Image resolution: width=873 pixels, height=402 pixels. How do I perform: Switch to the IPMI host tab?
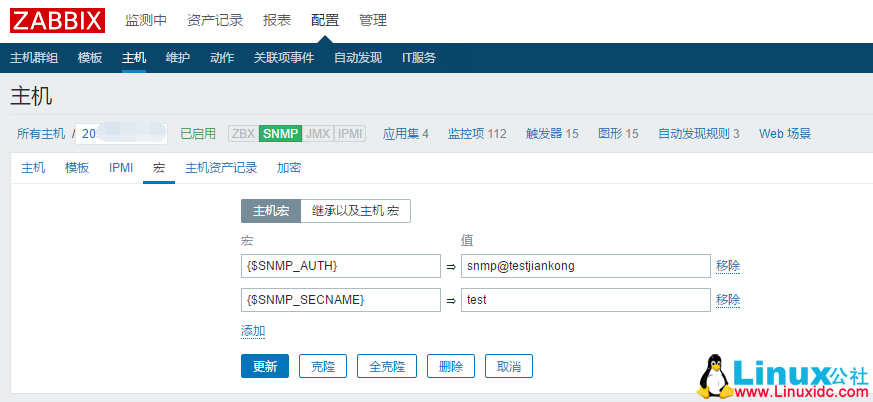pyautogui.click(x=121, y=167)
